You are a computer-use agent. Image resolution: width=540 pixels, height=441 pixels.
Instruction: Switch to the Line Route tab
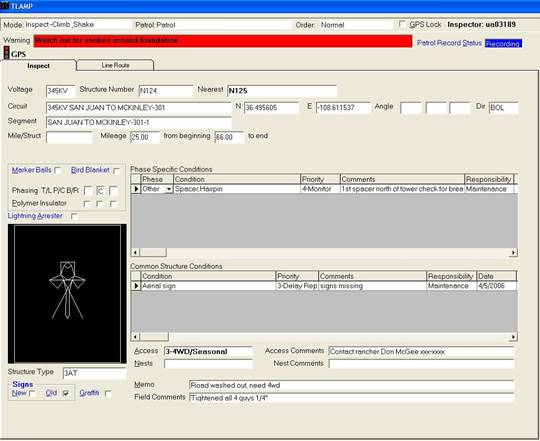(x=115, y=65)
